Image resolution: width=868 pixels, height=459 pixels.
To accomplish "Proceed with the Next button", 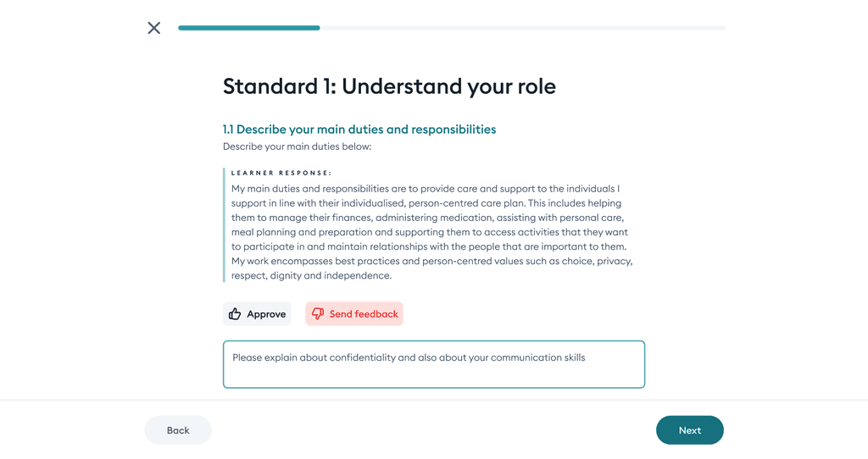I will pos(690,430).
